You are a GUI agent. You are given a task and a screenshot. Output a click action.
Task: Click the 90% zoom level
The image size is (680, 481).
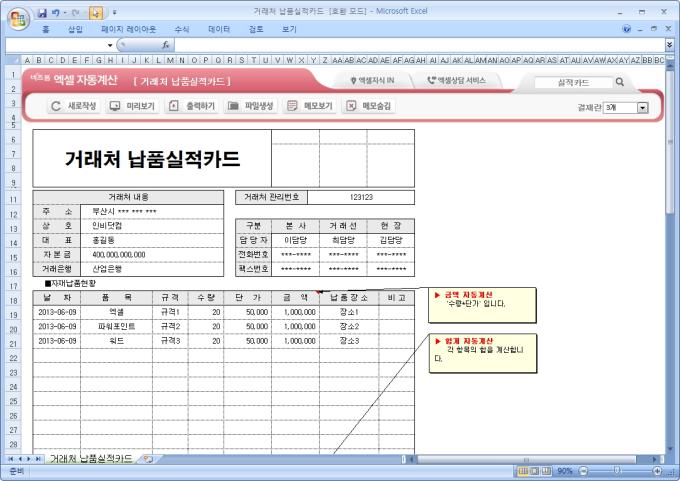tap(565, 471)
